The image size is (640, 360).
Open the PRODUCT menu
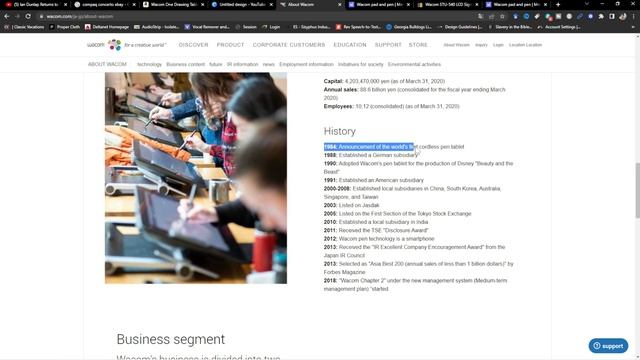tap(230, 45)
